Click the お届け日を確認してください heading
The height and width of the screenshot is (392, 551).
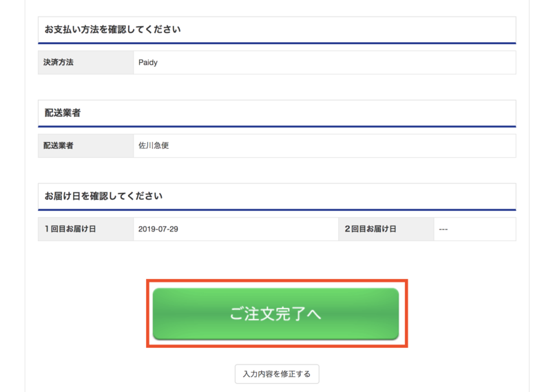(103, 196)
